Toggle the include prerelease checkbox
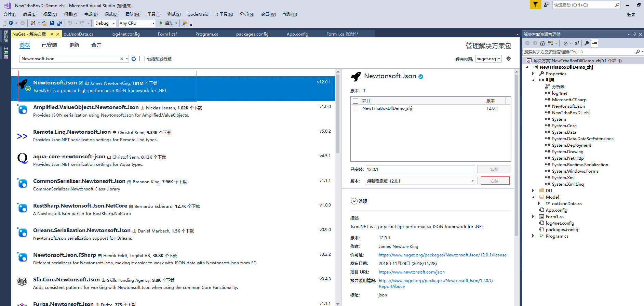Screen dimensions: 644x306 point(142,58)
